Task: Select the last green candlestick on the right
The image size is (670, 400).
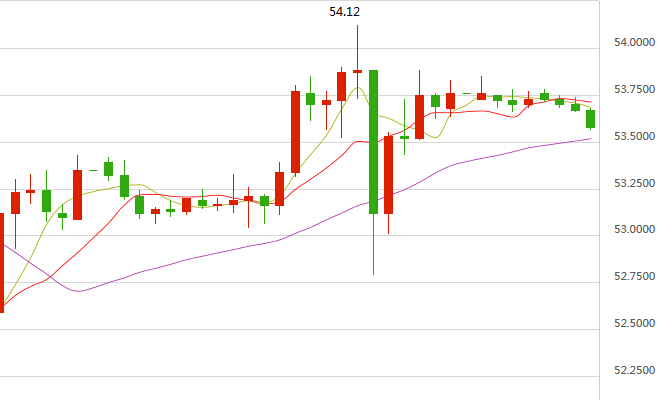Action: click(590, 119)
